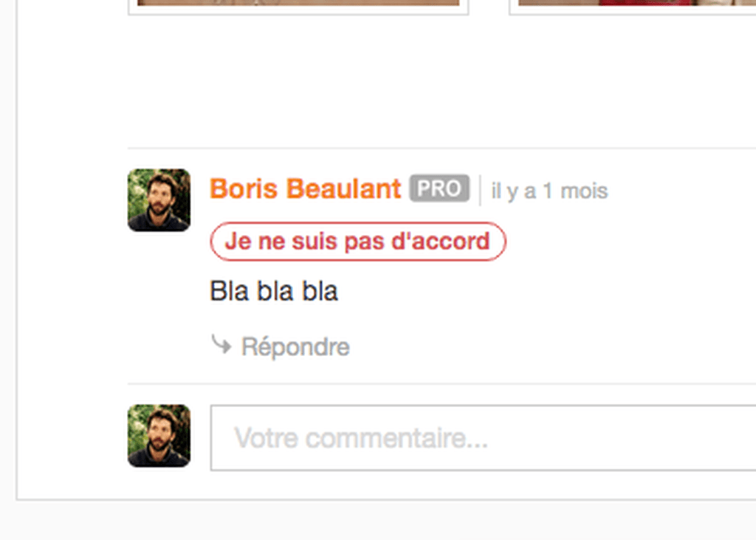Click the 'il y a 1 mois' timestamp

[x=549, y=191]
